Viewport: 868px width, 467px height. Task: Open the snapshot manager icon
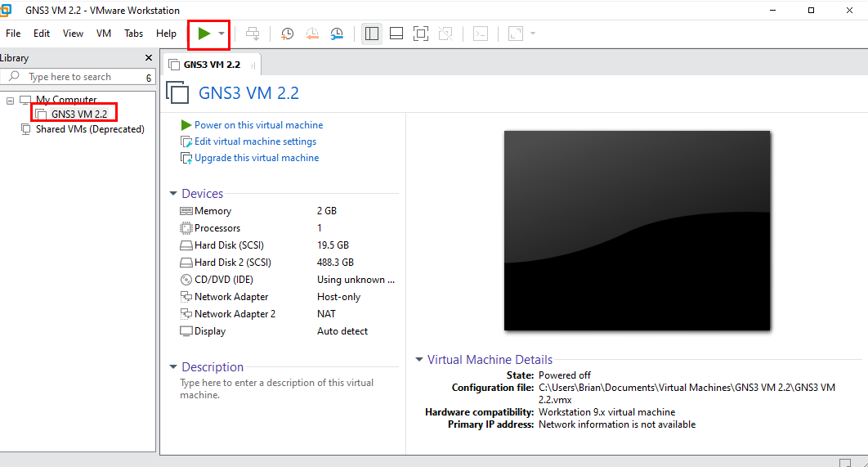[337, 34]
